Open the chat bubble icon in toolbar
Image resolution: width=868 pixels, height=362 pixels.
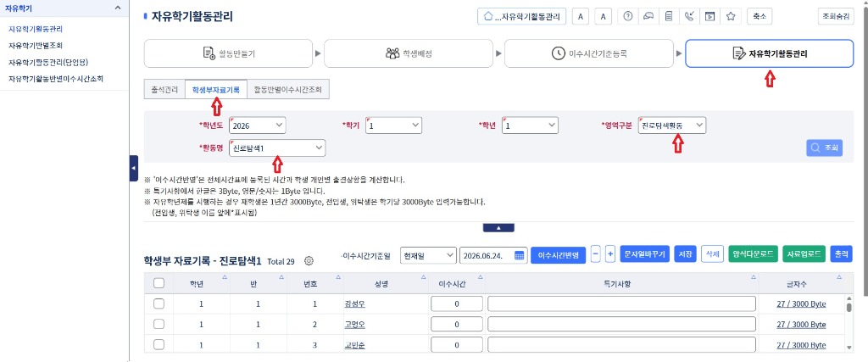tap(648, 17)
